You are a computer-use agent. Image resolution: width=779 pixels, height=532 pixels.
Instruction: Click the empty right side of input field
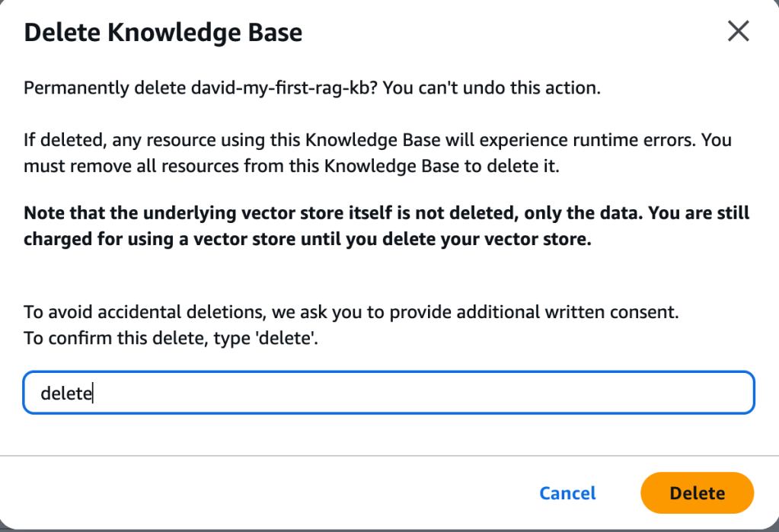pyautogui.click(x=609, y=393)
